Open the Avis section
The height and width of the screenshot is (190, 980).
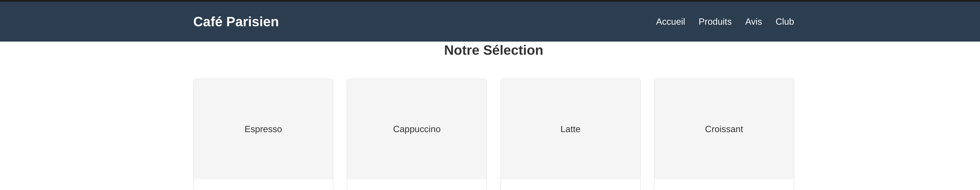754,22
